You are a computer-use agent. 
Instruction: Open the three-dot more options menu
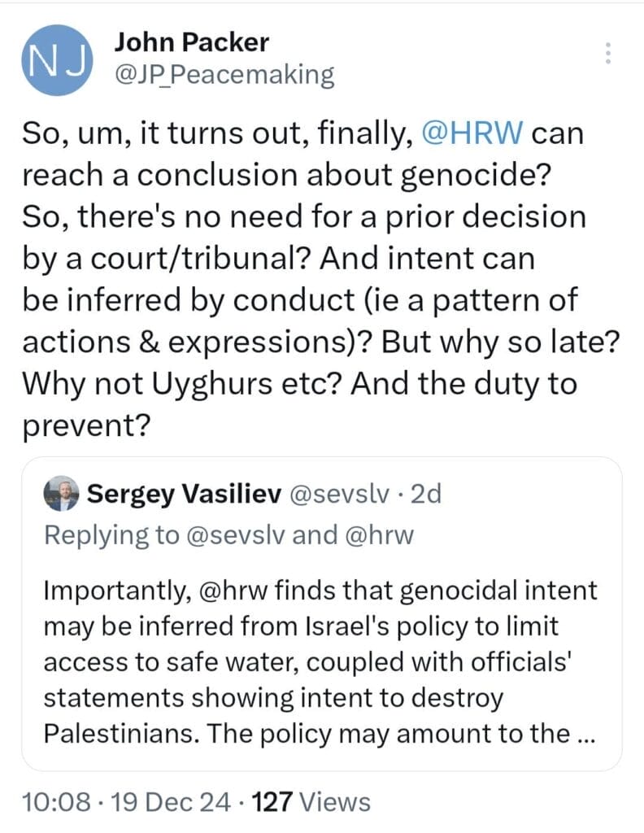(x=607, y=52)
